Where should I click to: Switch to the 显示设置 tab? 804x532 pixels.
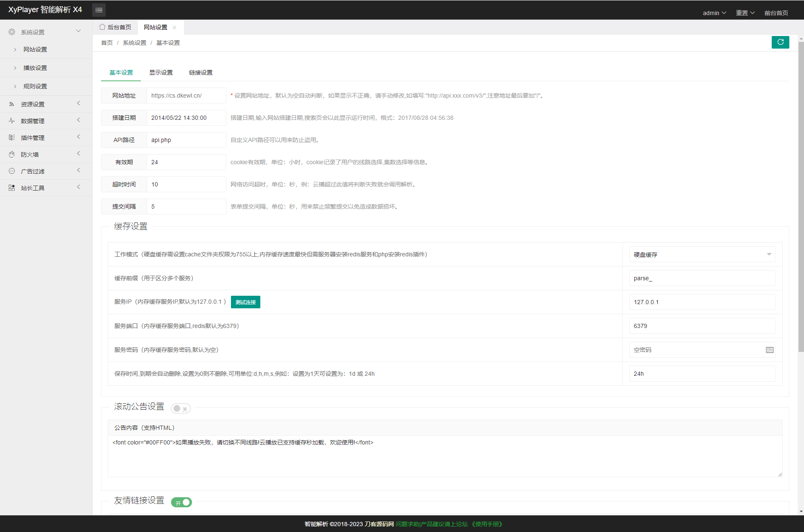[161, 72]
